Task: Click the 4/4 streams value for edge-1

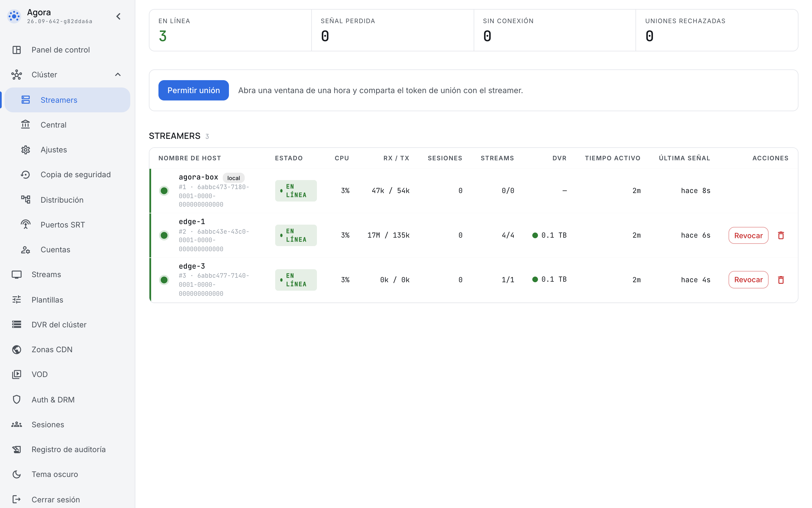Action: coord(508,235)
